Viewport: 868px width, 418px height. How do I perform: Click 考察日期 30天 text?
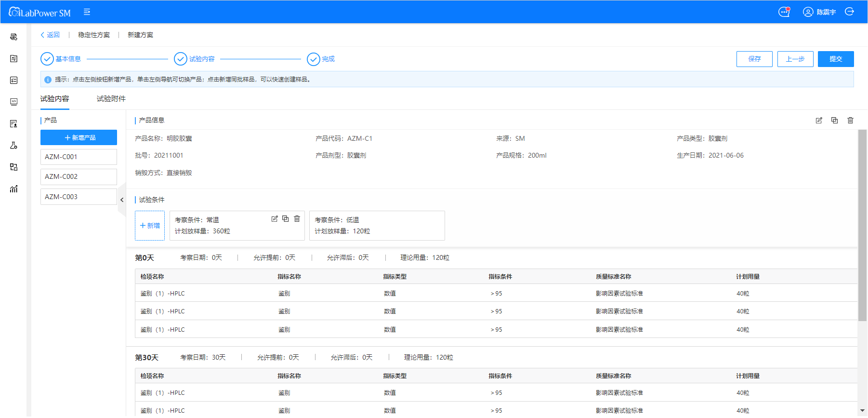coord(203,358)
